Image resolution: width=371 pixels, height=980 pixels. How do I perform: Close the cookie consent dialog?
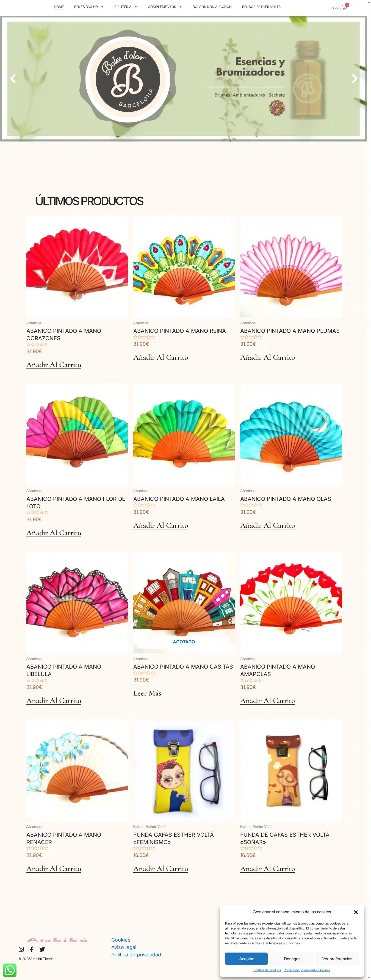pos(356,912)
